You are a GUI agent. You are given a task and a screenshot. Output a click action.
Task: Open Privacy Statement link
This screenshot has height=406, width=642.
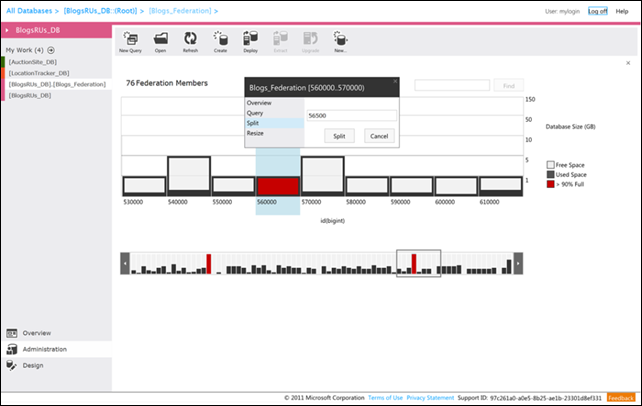pyautogui.click(x=430, y=398)
